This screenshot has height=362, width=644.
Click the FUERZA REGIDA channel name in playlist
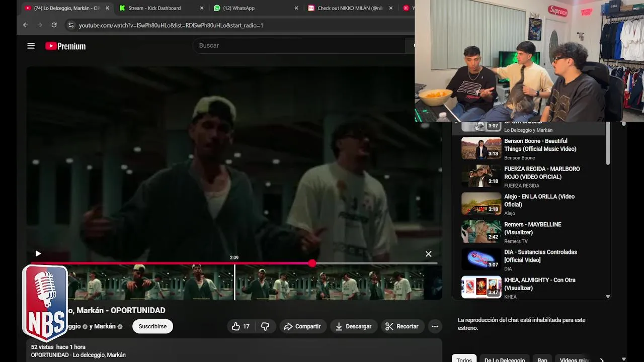522,186
